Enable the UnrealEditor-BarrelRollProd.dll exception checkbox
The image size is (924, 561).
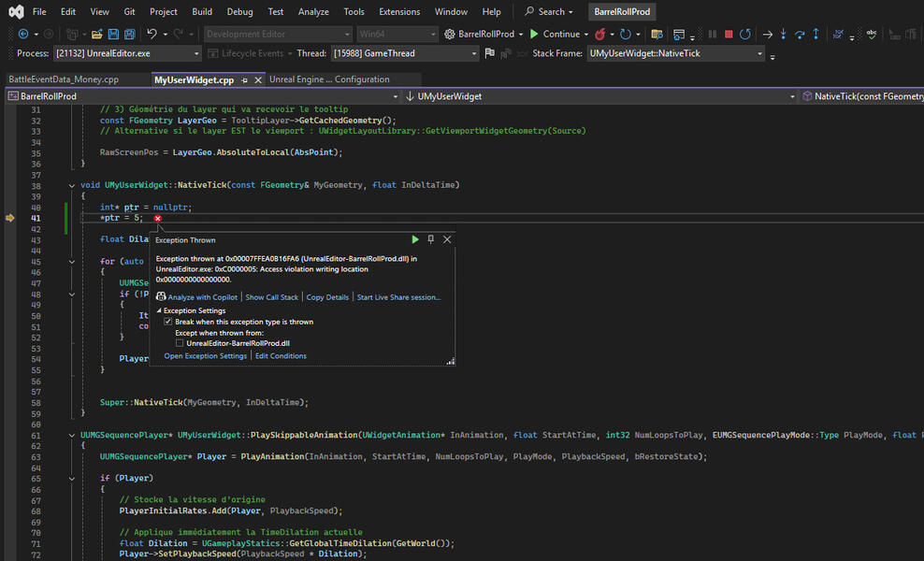click(x=180, y=343)
